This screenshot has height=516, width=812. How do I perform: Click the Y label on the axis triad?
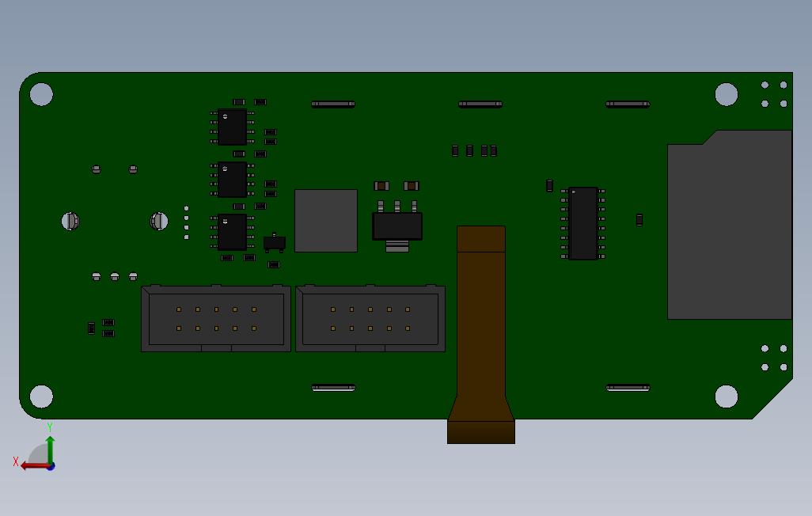(x=50, y=427)
